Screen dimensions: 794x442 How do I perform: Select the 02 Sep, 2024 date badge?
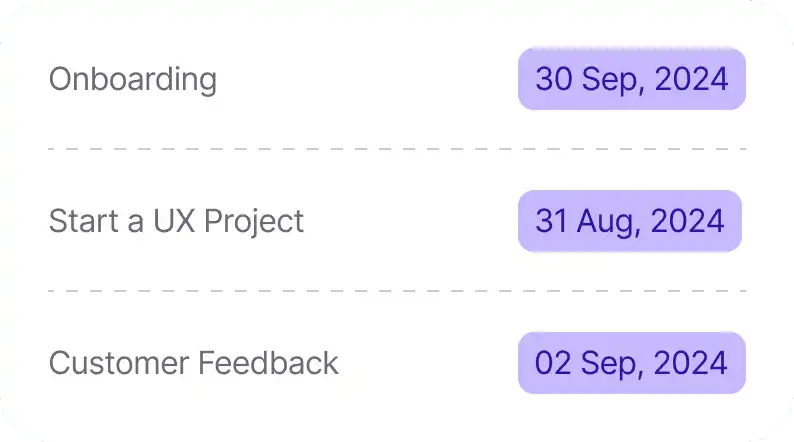click(631, 363)
